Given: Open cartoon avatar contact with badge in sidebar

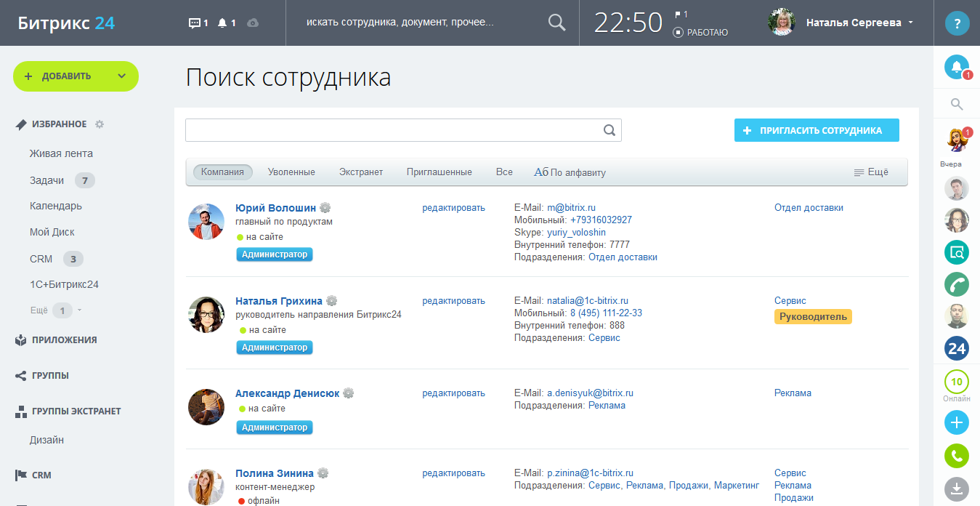Looking at the screenshot, I should tap(957, 139).
